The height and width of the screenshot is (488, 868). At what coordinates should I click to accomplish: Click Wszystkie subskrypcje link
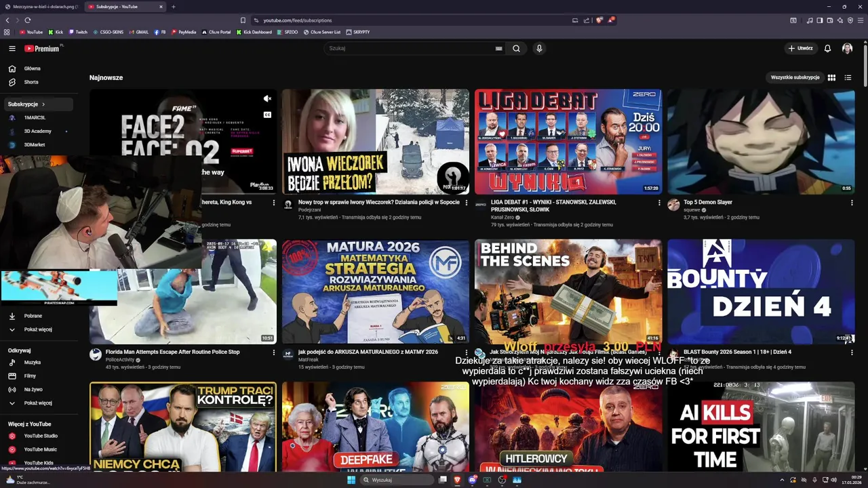click(x=795, y=77)
